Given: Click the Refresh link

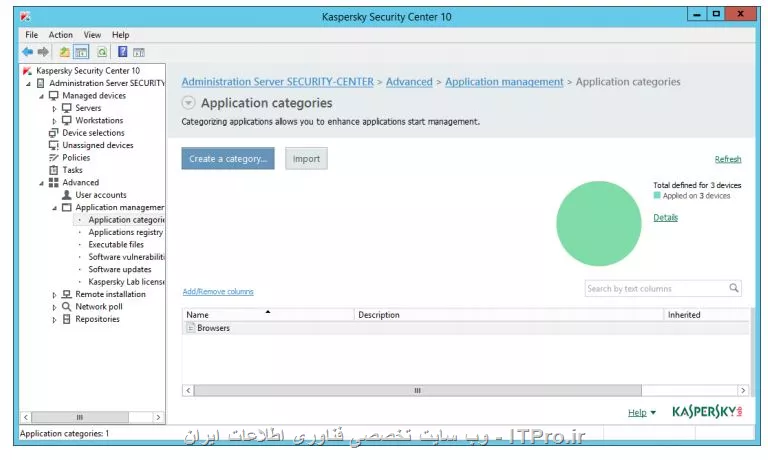Looking at the screenshot, I should (x=728, y=159).
